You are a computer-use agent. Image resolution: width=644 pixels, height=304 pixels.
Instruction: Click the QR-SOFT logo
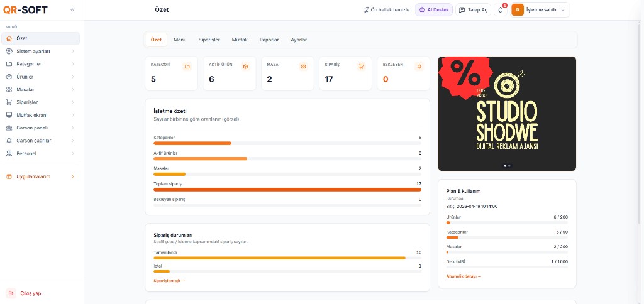click(25, 9)
